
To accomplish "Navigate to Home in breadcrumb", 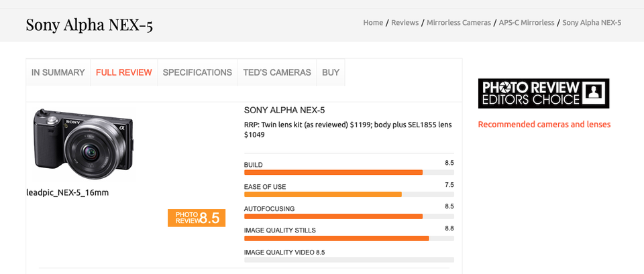I will (x=373, y=23).
